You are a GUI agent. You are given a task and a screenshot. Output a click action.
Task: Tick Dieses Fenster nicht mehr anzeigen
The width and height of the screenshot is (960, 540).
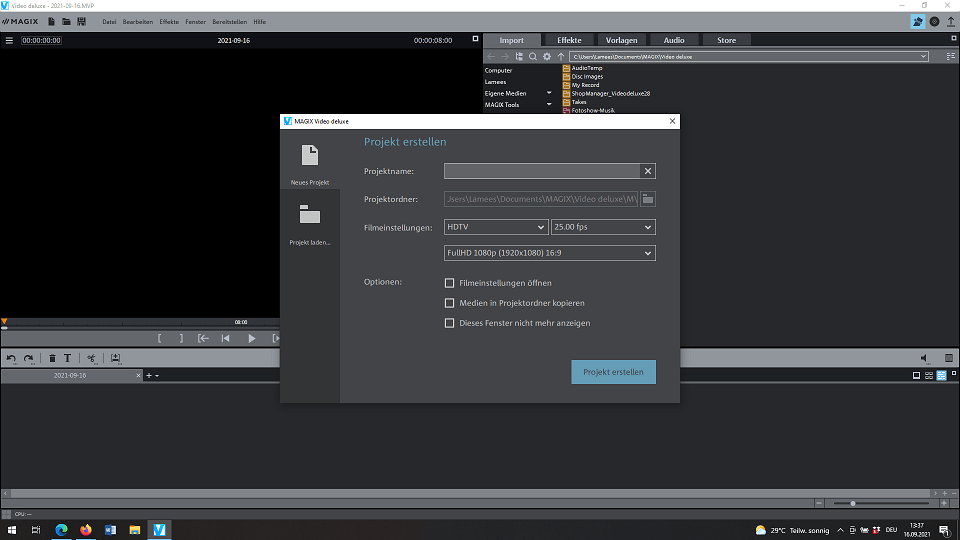point(449,323)
